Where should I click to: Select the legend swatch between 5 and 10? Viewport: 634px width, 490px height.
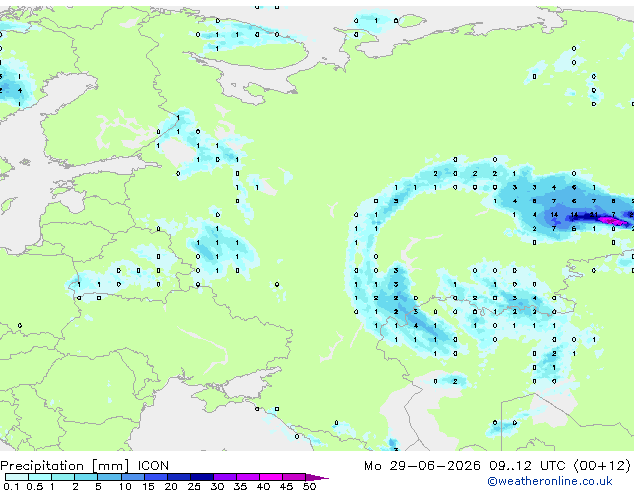tap(109, 477)
